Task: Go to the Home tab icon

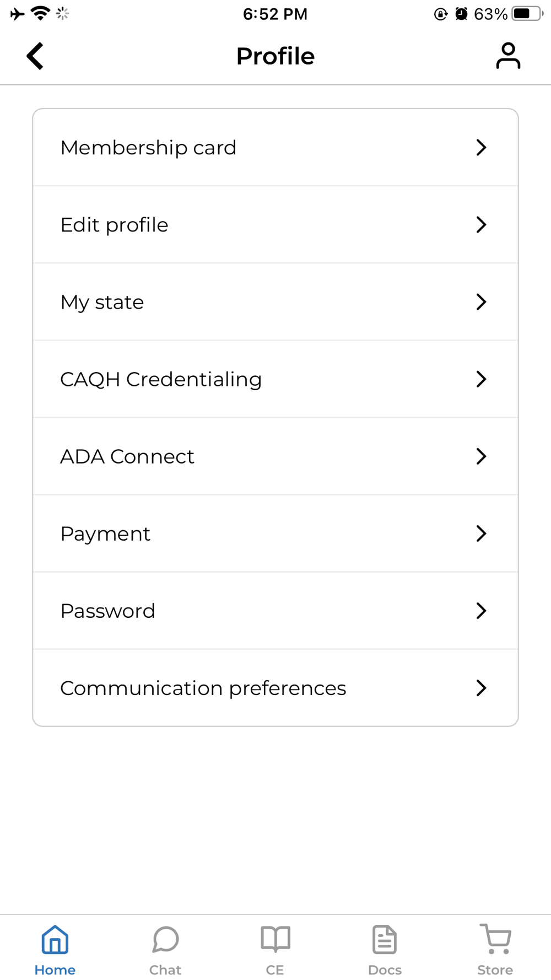Action: pos(55,940)
